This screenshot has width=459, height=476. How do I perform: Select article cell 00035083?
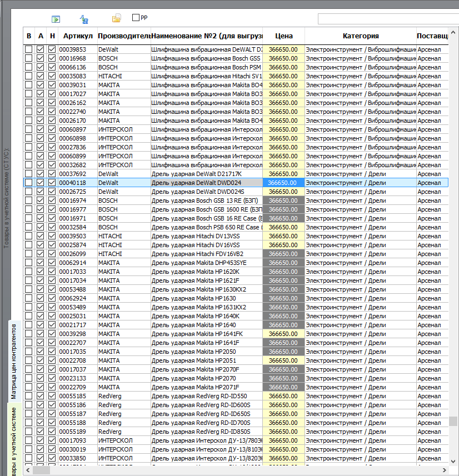pos(78,76)
